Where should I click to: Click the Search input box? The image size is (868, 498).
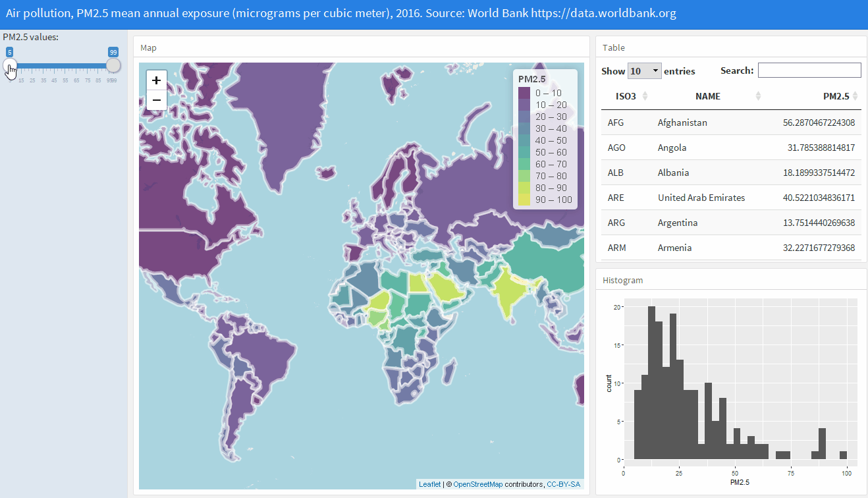(x=809, y=70)
